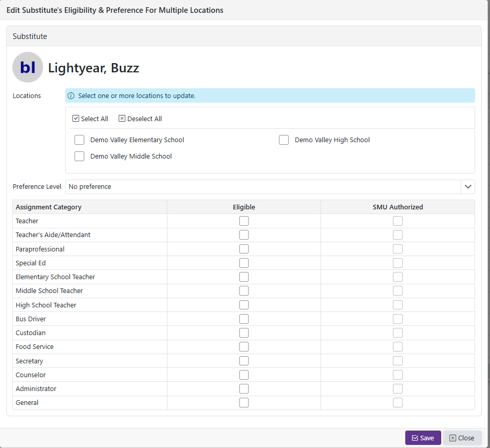Viewport: 490px width, 448px height.
Task: Expand the Preference Level dropdown arrow
Action: click(467, 187)
